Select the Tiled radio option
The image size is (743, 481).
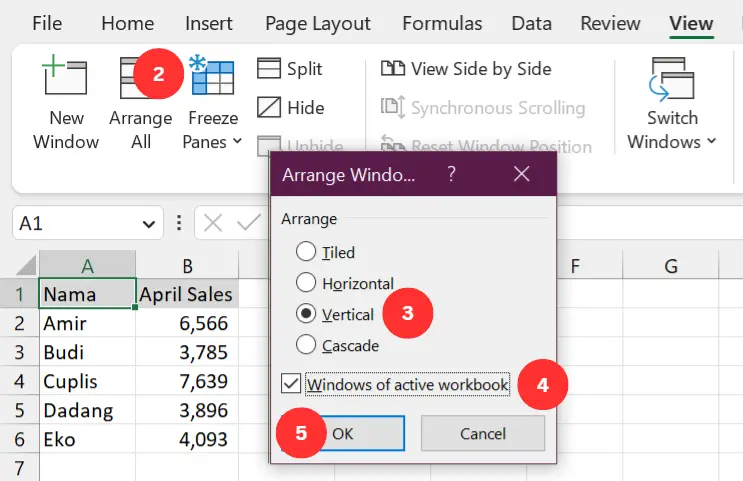point(306,252)
